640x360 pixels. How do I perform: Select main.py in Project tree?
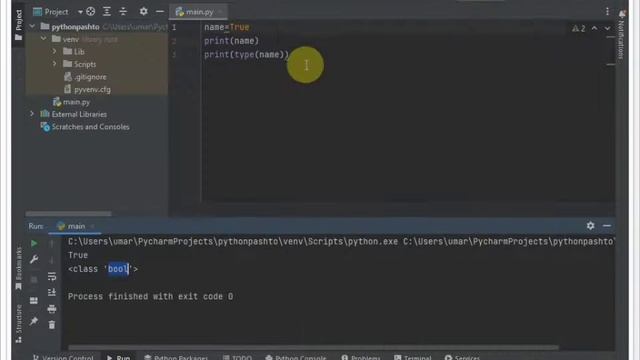pos(71,102)
